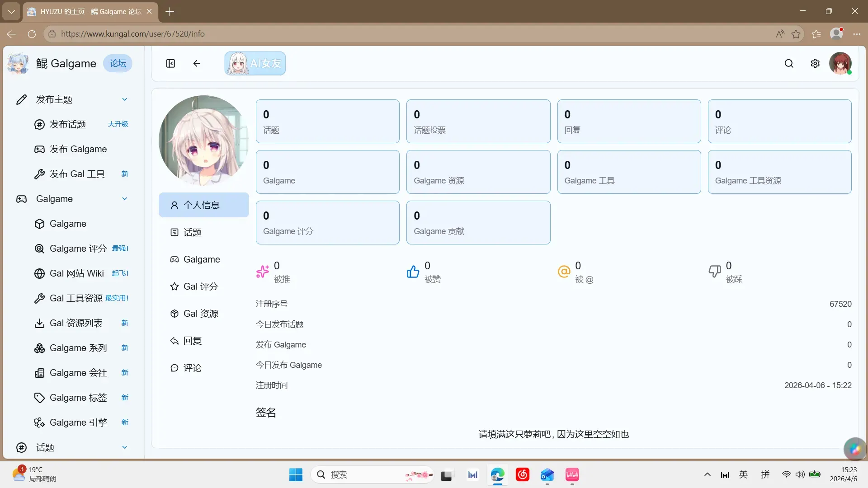Open search with the magnifier icon

(x=789, y=63)
